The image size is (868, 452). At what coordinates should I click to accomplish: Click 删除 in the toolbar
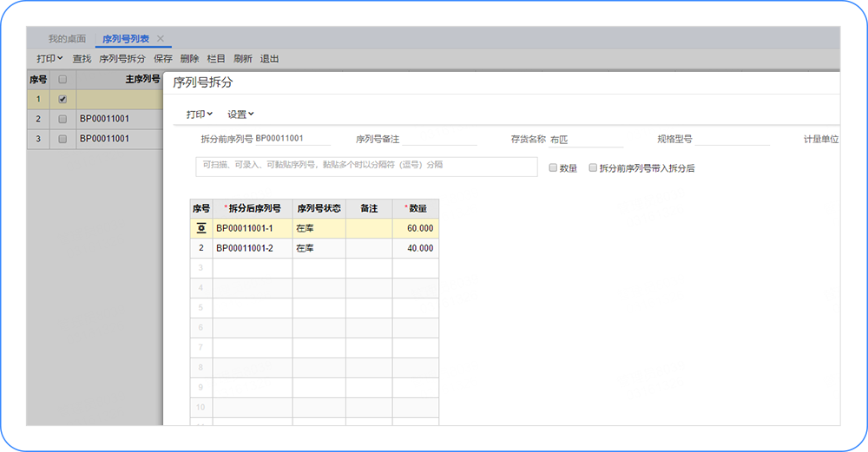(x=189, y=59)
